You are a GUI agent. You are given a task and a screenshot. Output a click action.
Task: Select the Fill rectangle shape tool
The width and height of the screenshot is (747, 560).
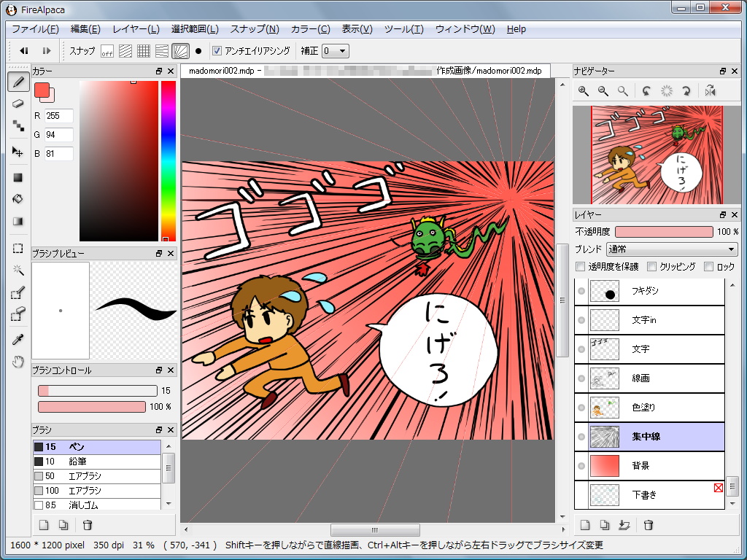[x=18, y=178]
